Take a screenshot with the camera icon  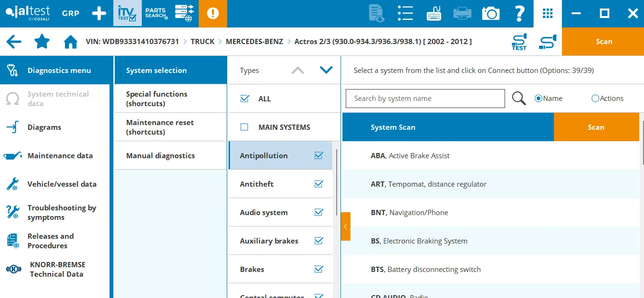click(491, 13)
